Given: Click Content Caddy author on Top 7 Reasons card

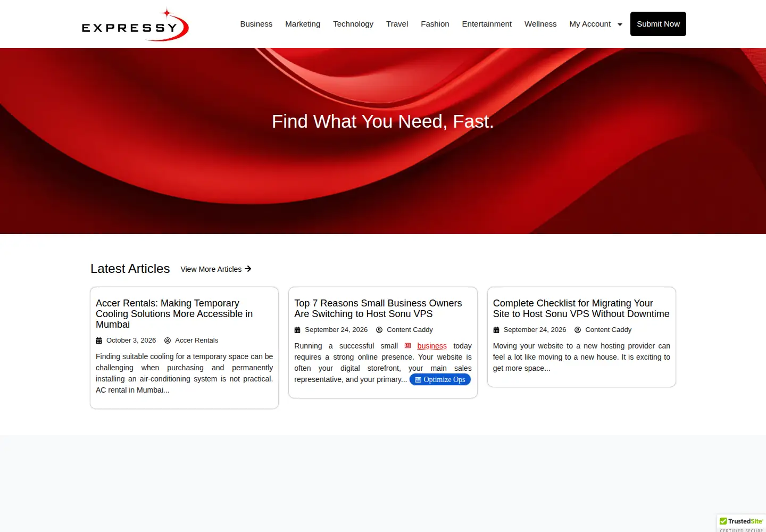Looking at the screenshot, I should click(410, 330).
